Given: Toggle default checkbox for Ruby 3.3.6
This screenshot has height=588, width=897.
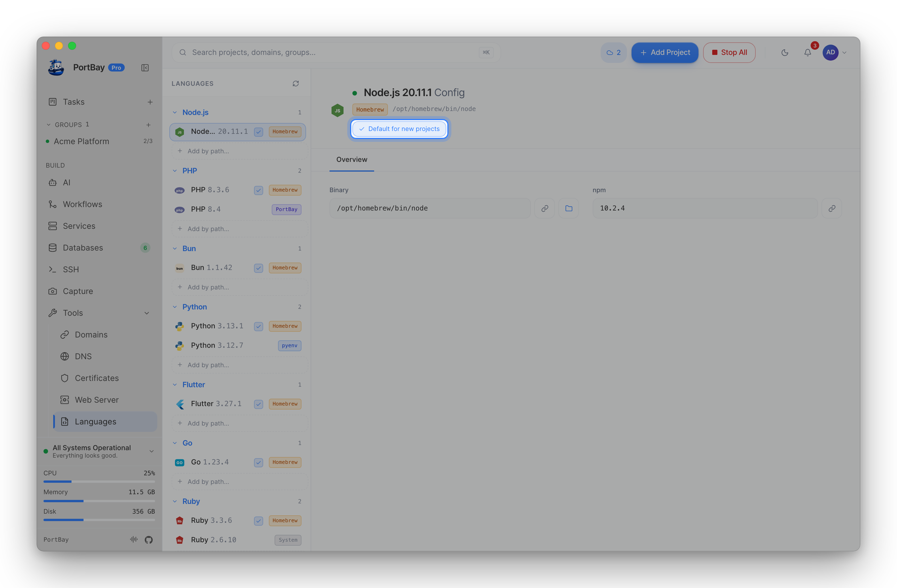Looking at the screenshot, I should click(259, 521).
